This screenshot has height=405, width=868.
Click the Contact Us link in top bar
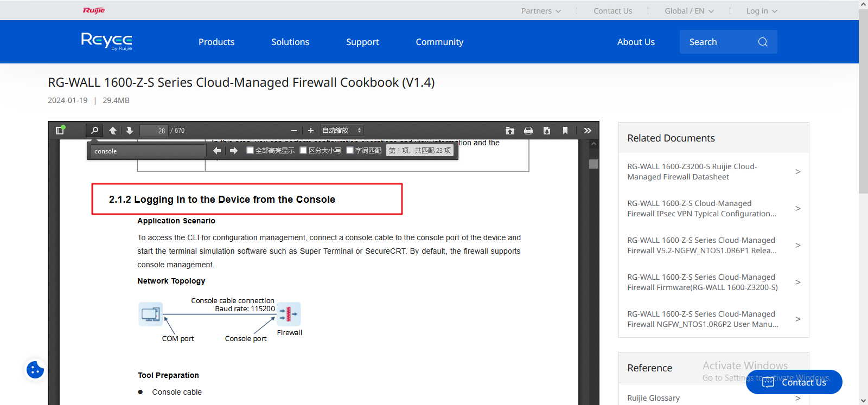tap(612, 11)
